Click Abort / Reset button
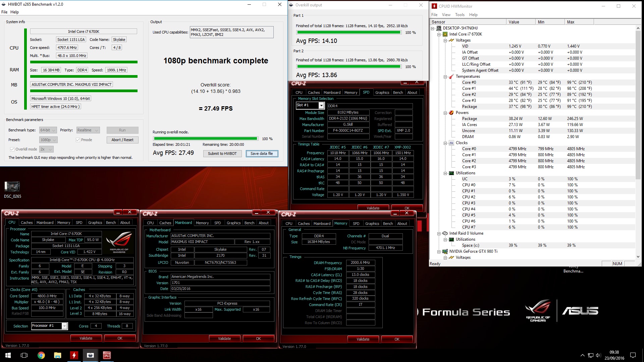The height and width of the screenshot is (362, 644). 122,140
